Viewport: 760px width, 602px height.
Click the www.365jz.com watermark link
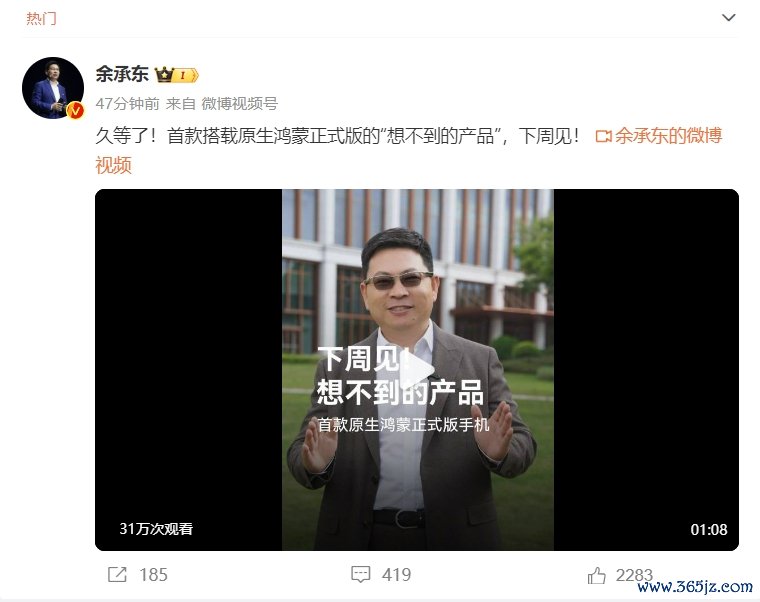[695, 587]
